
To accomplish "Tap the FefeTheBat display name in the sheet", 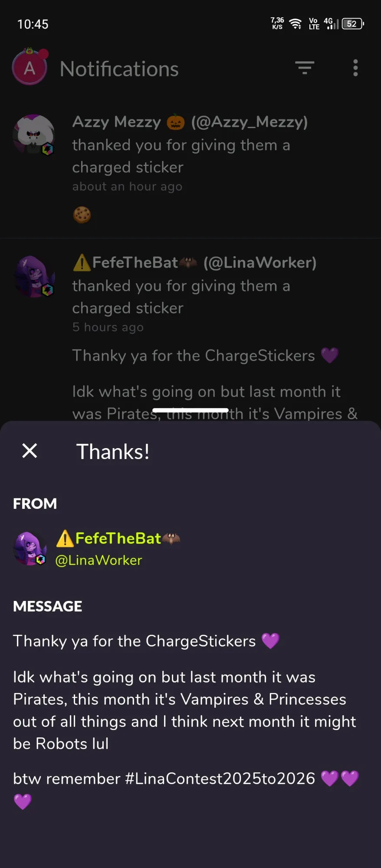I will pos(118,538).
